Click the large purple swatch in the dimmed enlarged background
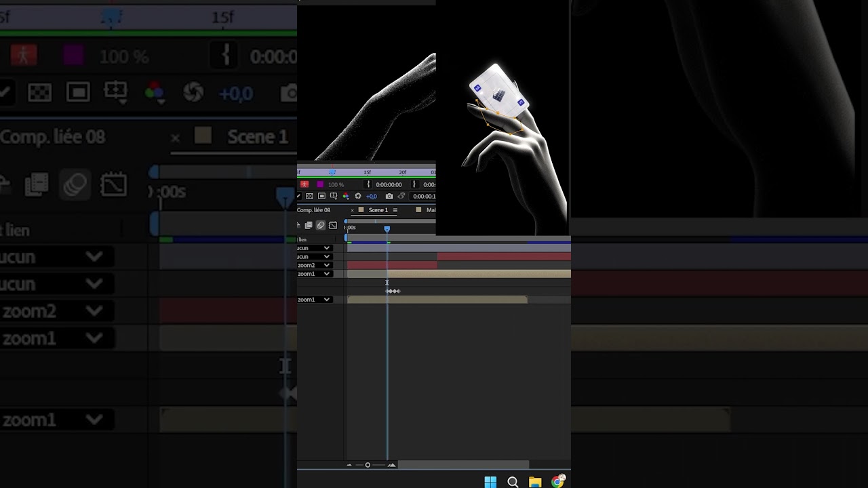 [73, 56]
